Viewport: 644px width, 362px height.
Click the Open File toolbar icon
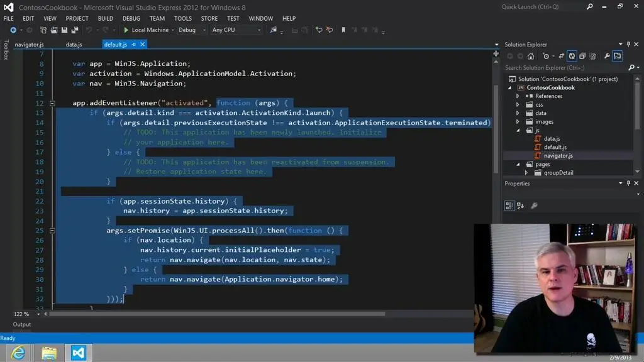[54, 30]
